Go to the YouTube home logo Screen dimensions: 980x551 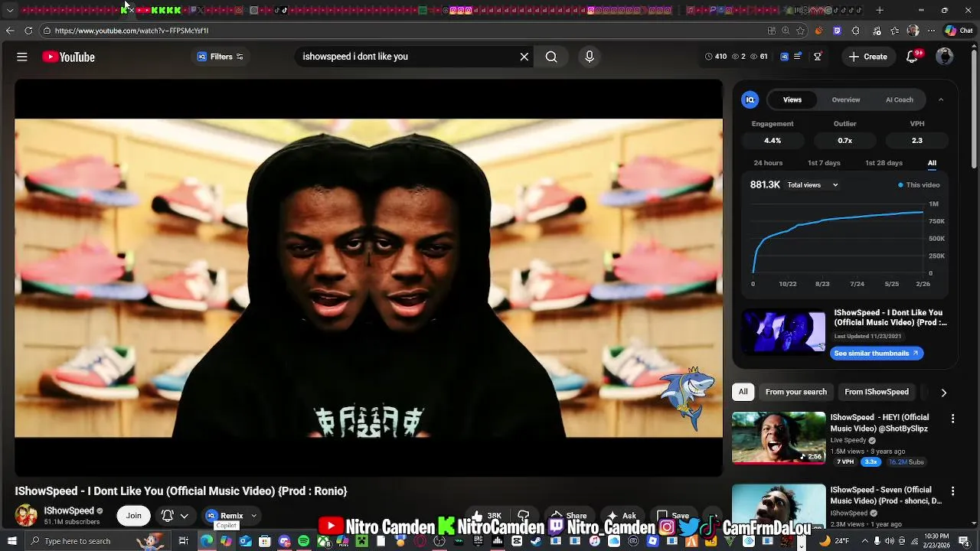click(68, 57)
